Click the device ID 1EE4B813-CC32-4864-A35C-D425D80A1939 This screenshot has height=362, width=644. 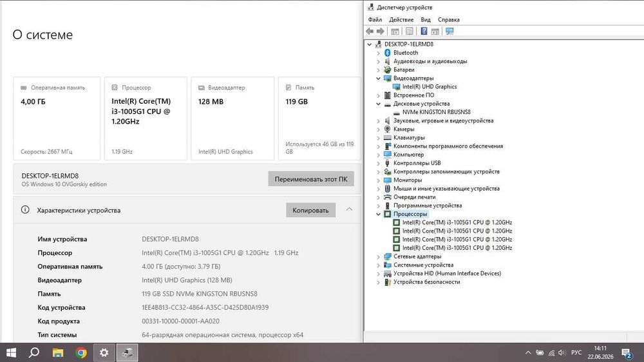tap(205, 307)
